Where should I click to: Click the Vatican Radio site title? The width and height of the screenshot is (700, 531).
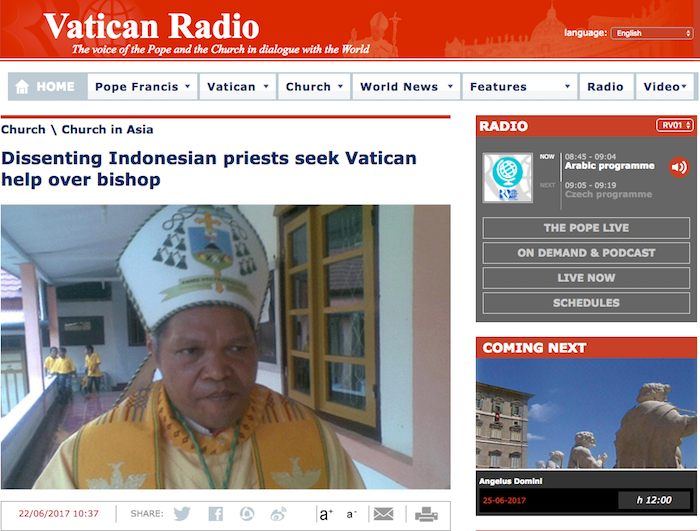coord(151,26)
